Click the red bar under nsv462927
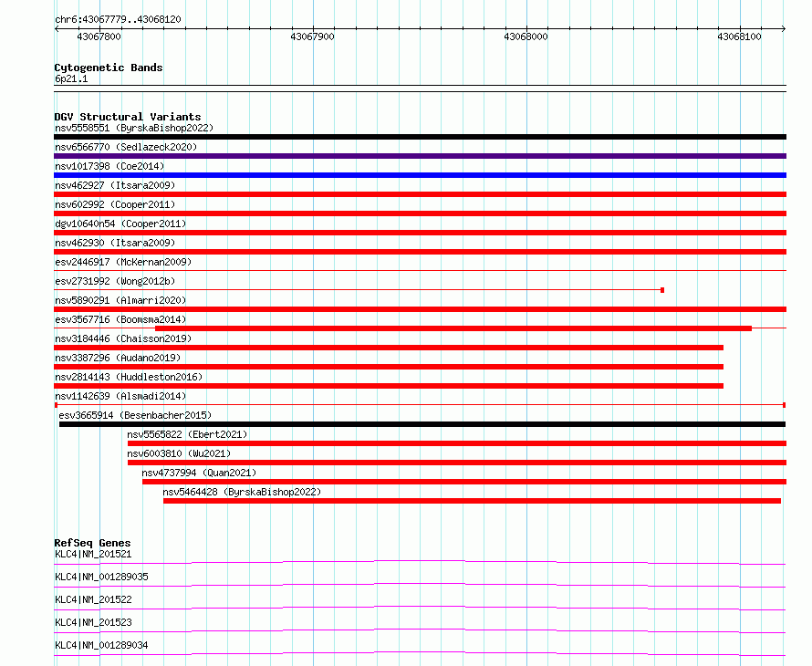 (420, 194)
